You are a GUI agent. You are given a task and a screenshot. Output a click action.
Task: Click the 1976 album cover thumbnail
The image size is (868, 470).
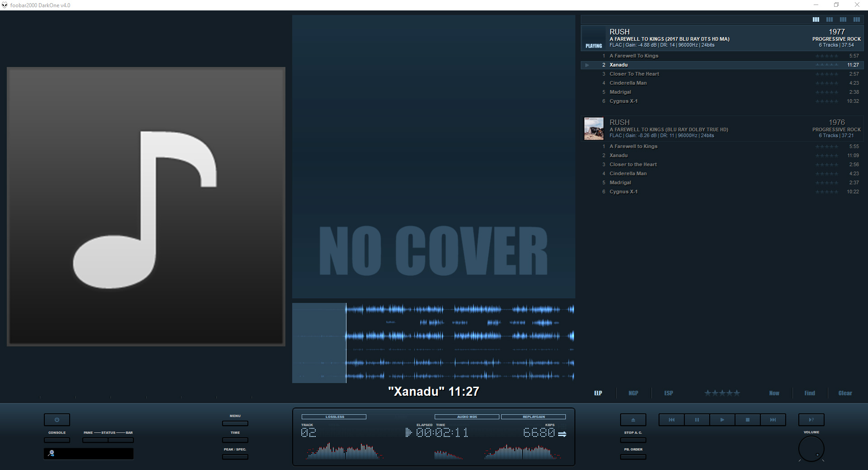pos(593,129)
